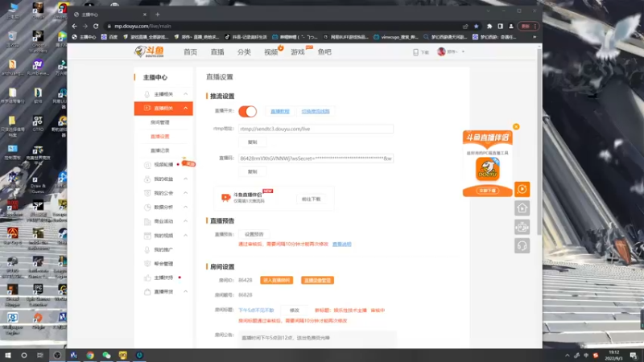Open 分类 in top navigation
This screenshot has width=644, height=362.
(244, 52)
